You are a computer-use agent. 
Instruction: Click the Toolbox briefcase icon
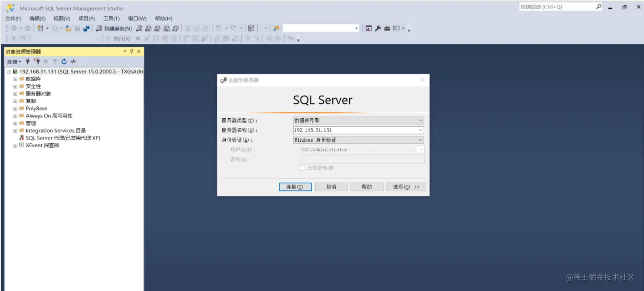[x=387, y=29]
